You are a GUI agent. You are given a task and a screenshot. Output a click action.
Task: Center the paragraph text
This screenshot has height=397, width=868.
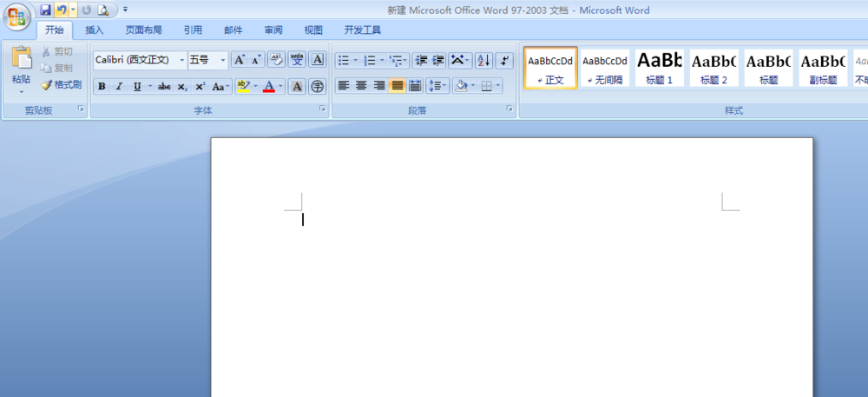coord(361,86)
